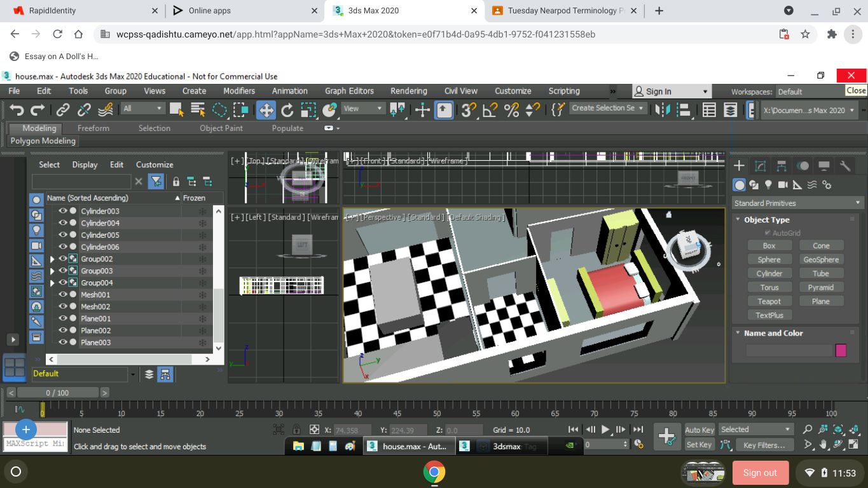Activate the Select and Rotate tool
The height and width of the screenshot is (488, 868).
pyautogui.click(x=286, y=109)
